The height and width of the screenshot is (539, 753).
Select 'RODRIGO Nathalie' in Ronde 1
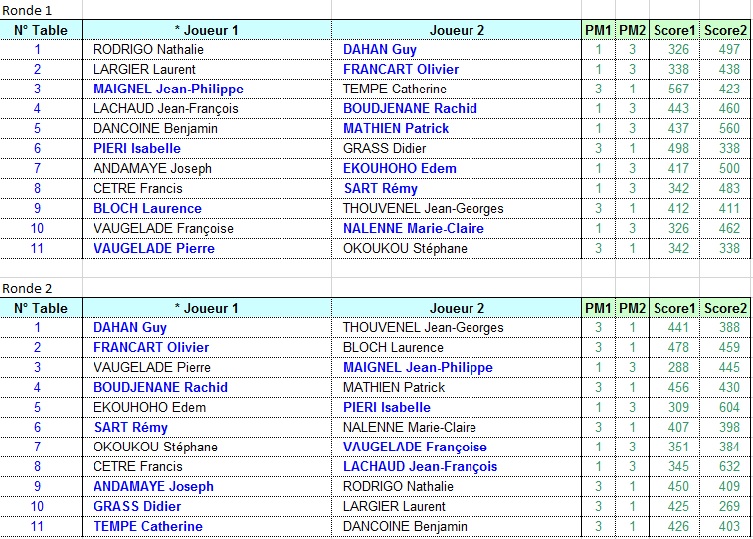click(x=148, y=49)
